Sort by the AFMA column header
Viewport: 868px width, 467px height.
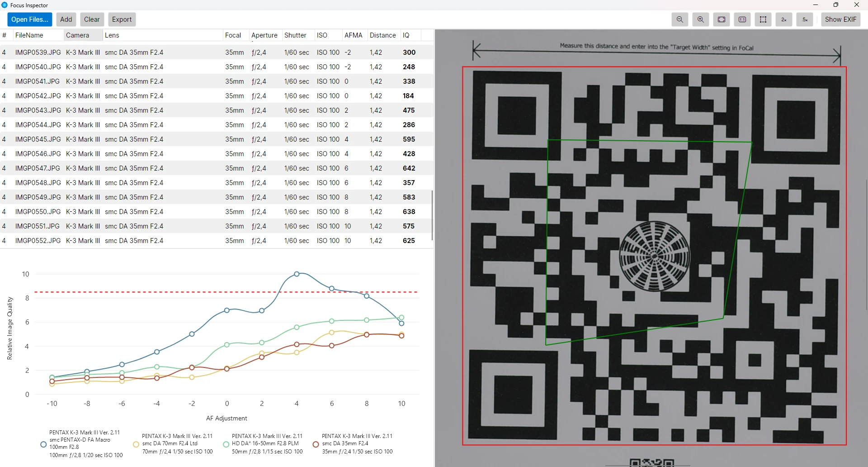tap(353, 35)
